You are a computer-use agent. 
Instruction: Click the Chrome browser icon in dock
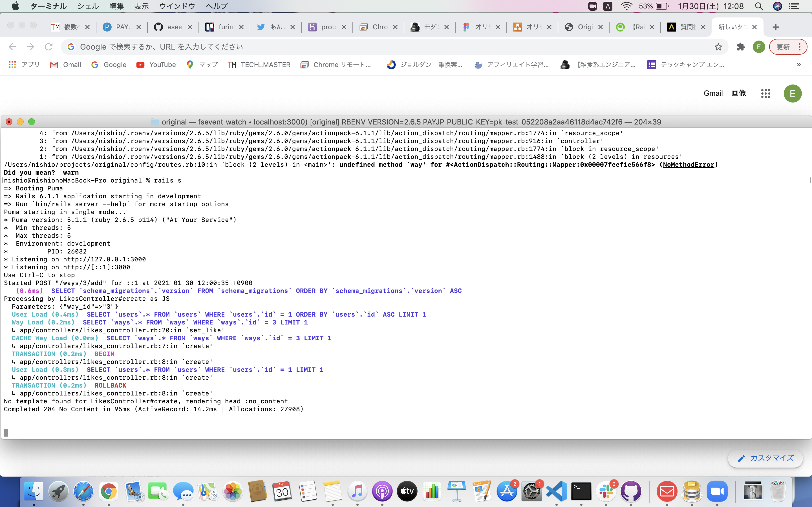click(x=108, y=492)
